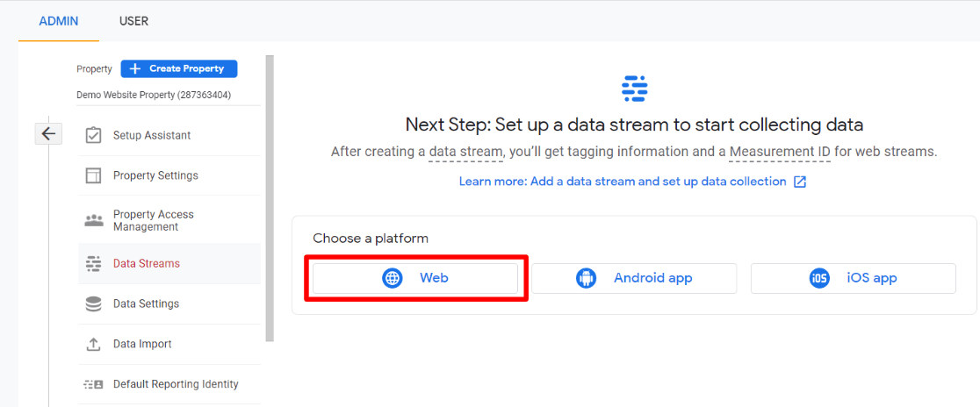Select the ADMIN tab
This screenshot has width=980, height=407.
click(59, 21)
